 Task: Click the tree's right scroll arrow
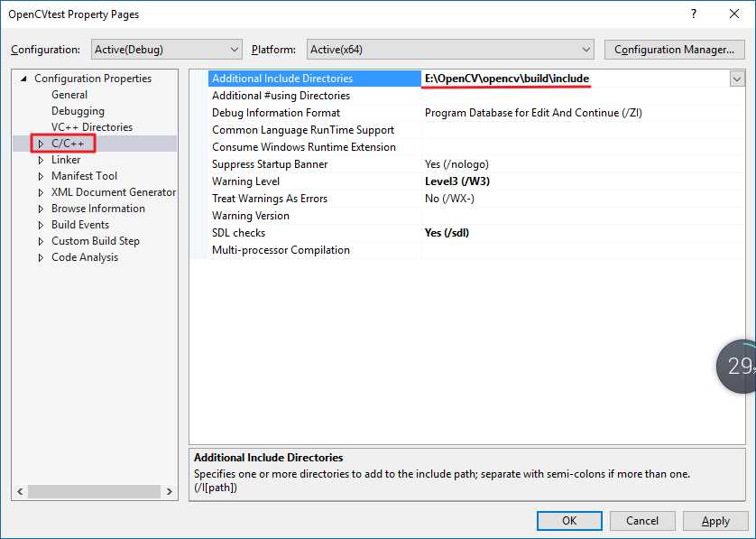pyautogui.click(x=170, y=492)
